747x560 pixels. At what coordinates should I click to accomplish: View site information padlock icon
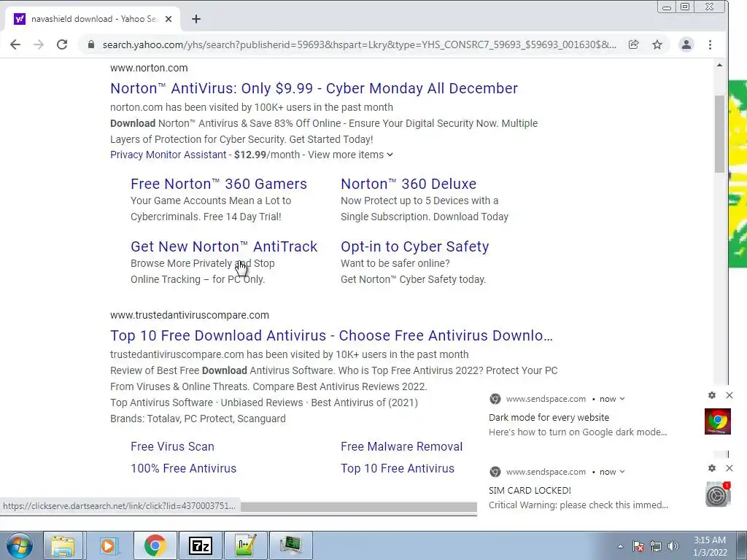click(x=91, y=44)
